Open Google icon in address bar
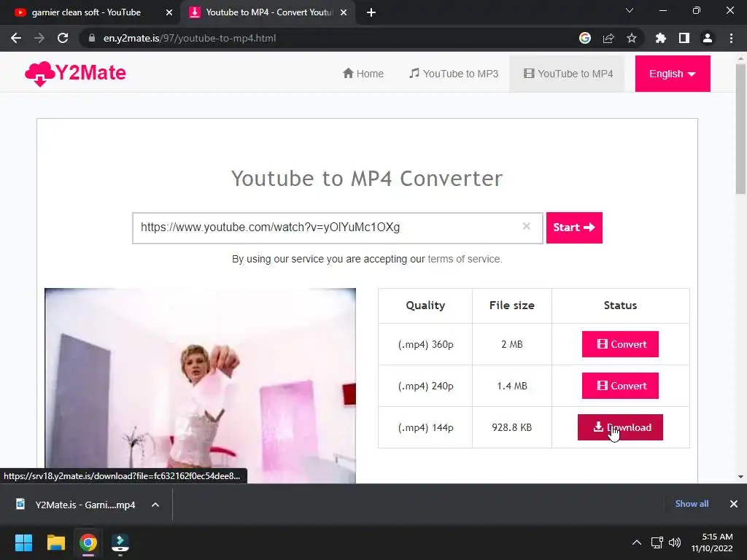Viewport: 747px width, 560px height. pyautogui.click(x=585, y=38)
